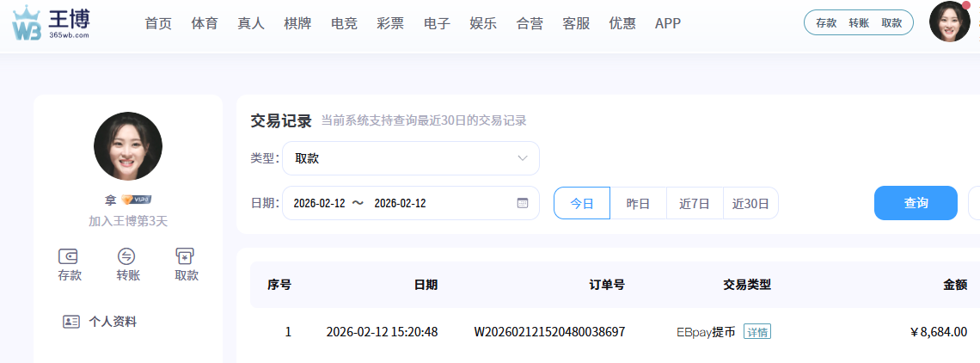Click the VIP badge under username
The width and height of the screenshot is (980, 363).
point(137,200)
